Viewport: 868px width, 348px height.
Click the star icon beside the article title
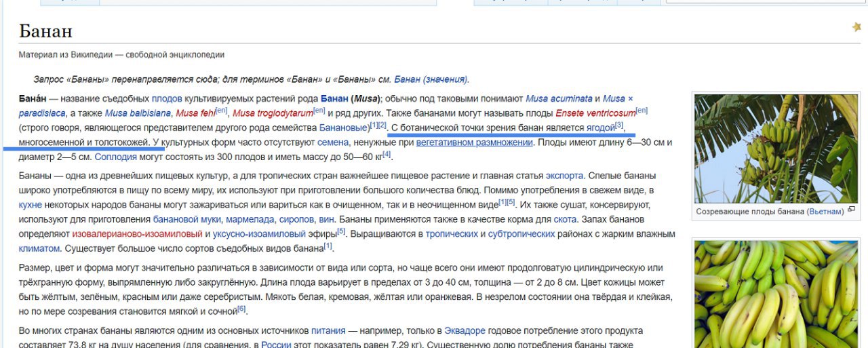856,27
